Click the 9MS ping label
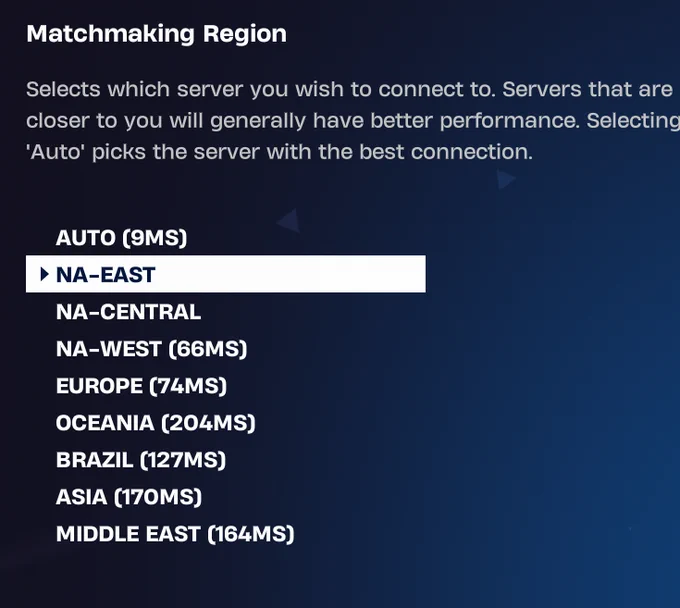The height and width of the screenshot is (608, 680). [x=155, y=238]
